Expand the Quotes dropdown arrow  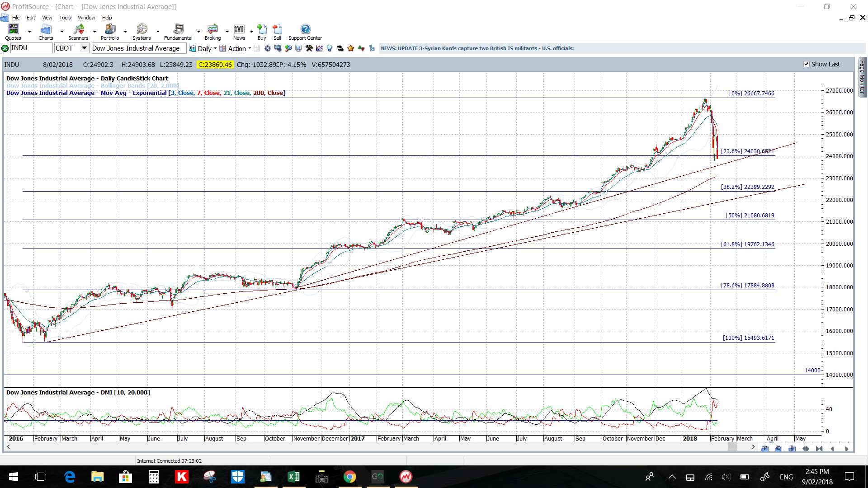(x=29, y=32)
